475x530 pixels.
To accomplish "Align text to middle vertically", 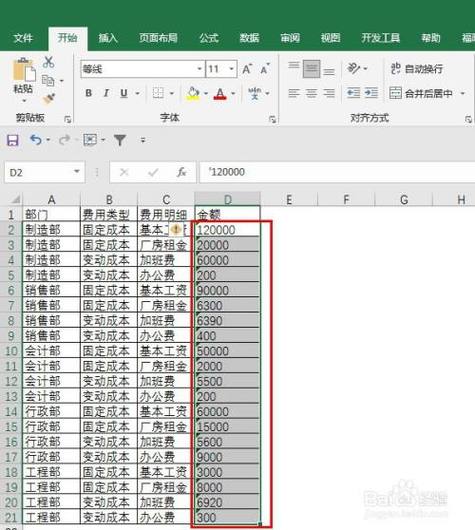I will pyautogui.click(x=311, y=69).
